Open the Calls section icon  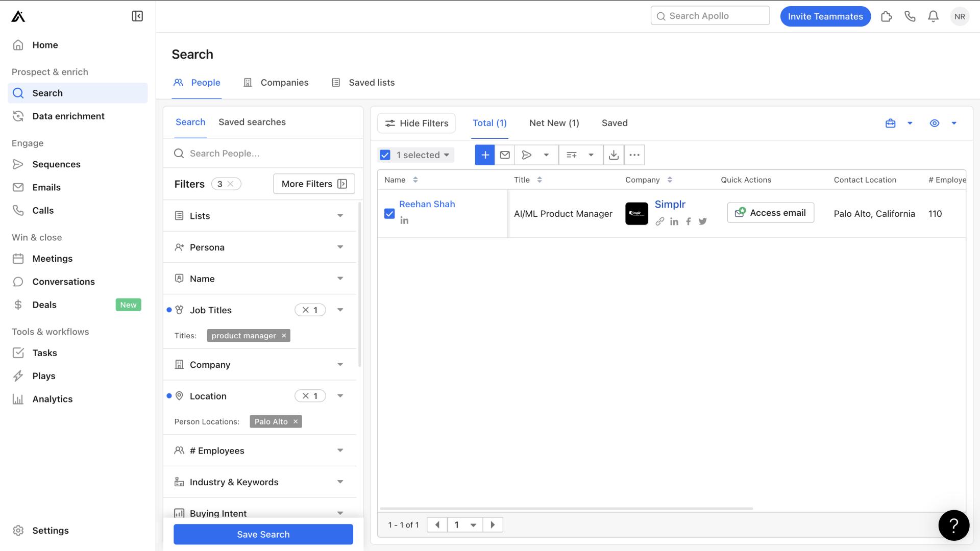tap(18, 211)
